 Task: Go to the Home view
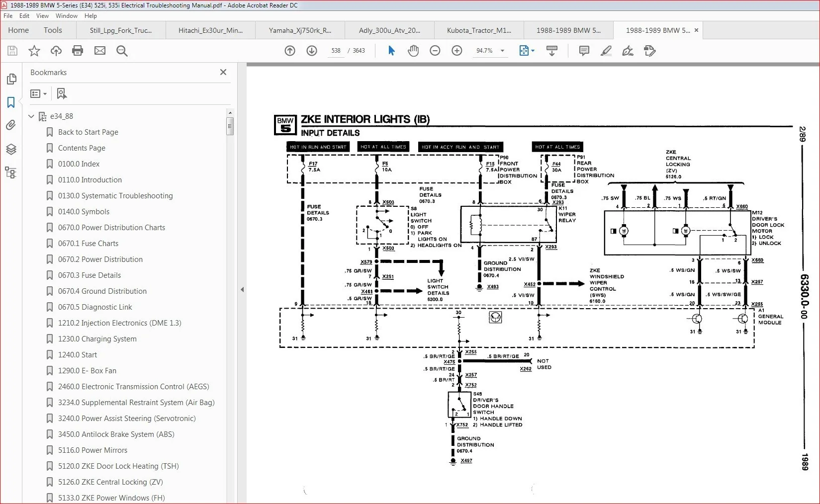(x=18, y=30)
